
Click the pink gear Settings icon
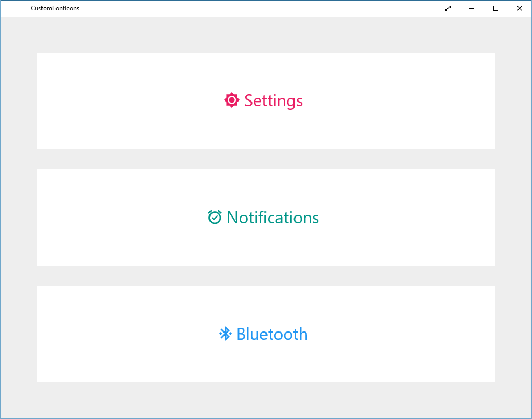[232, 100]
